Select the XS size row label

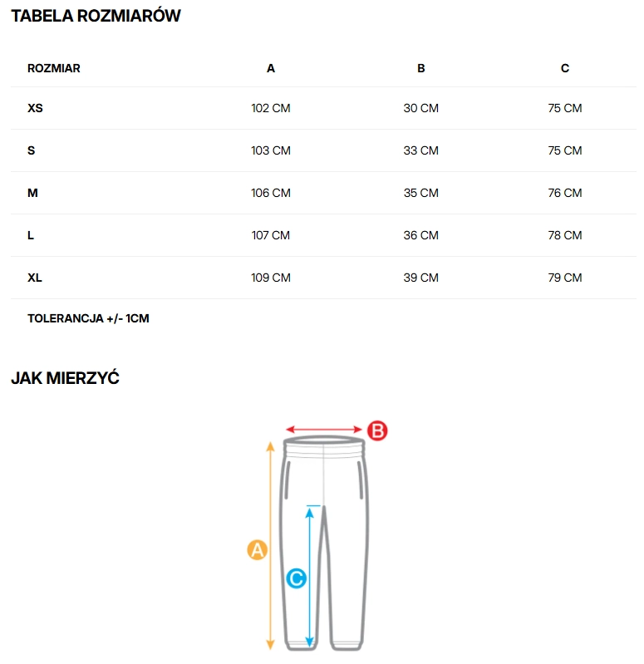[x=35, y=108]
